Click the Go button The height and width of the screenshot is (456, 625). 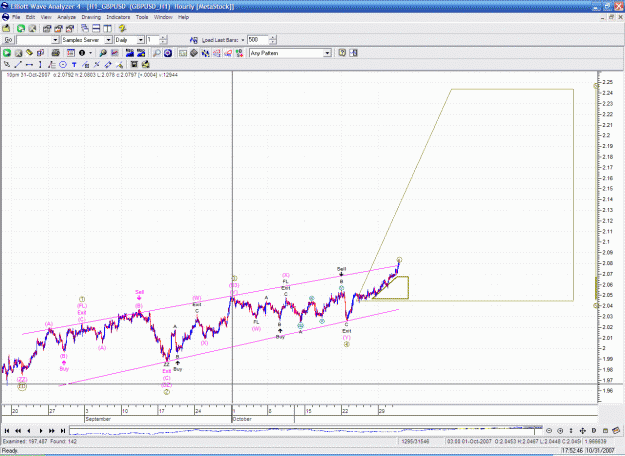click(x=8, y=40)
